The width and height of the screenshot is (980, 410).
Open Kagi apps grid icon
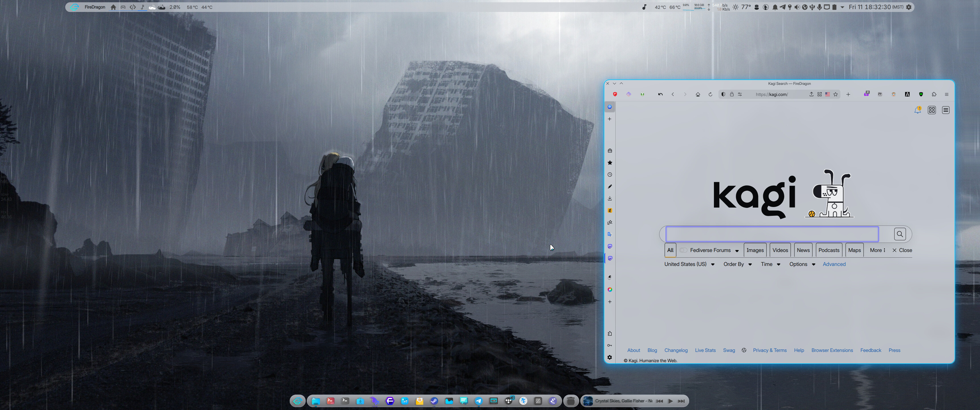click(932, 110)
